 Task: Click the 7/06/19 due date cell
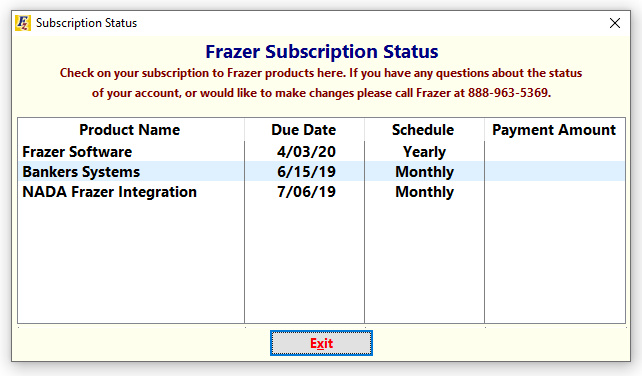point(306,192)
